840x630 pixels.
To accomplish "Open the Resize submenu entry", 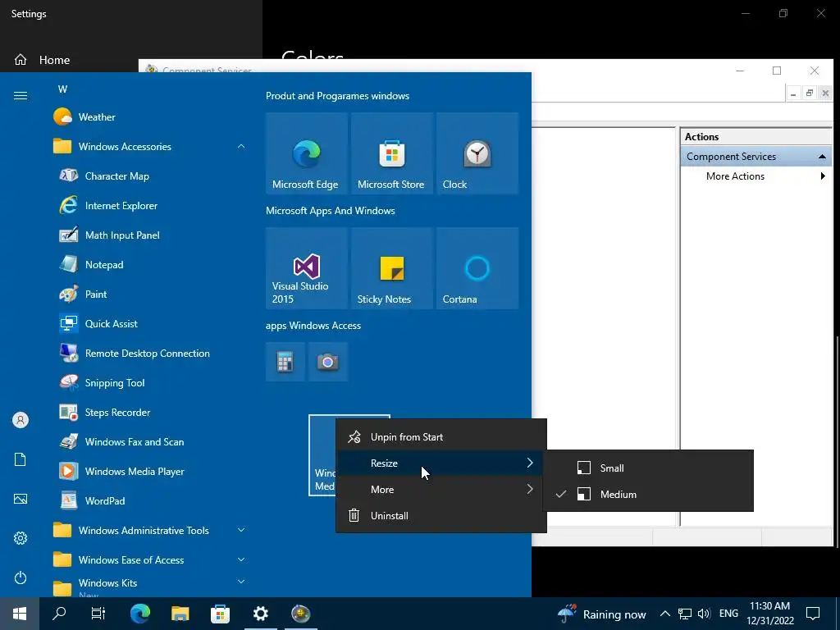I will tap(441, 463).
